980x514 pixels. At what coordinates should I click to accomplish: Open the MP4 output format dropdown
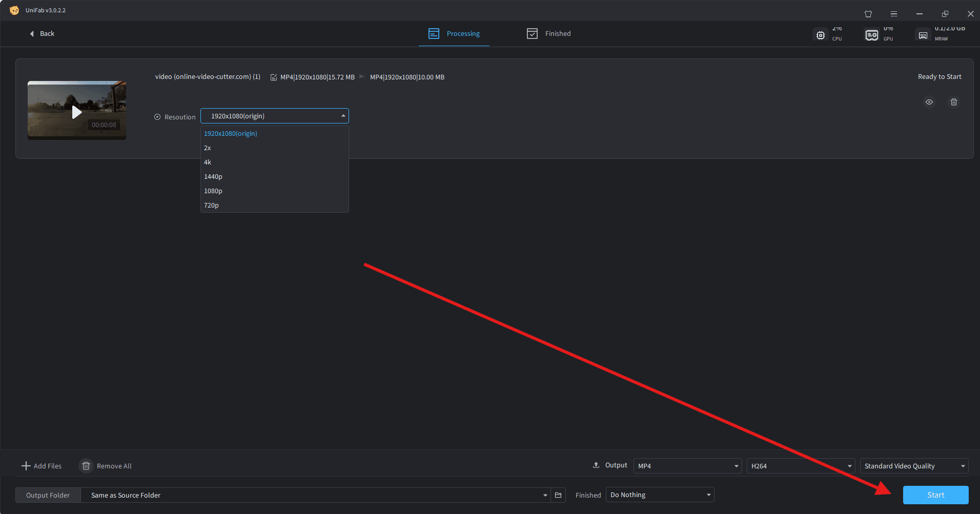point(687,466)
